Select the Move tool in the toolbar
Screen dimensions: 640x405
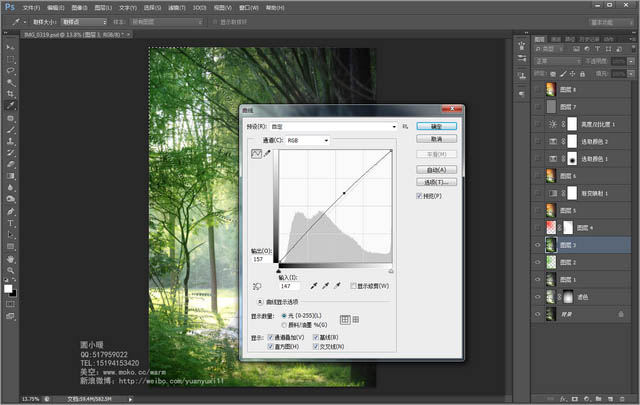pos(10,48)
